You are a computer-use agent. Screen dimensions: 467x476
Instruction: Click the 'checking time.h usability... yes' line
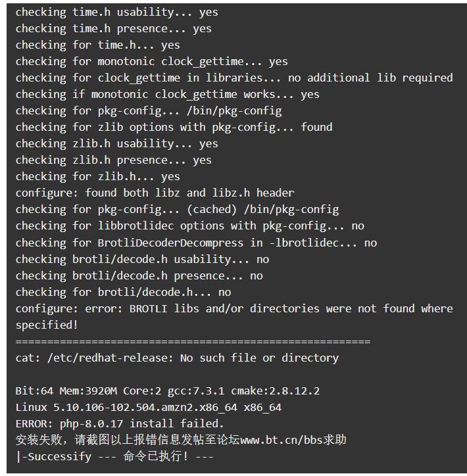[116, 12]
